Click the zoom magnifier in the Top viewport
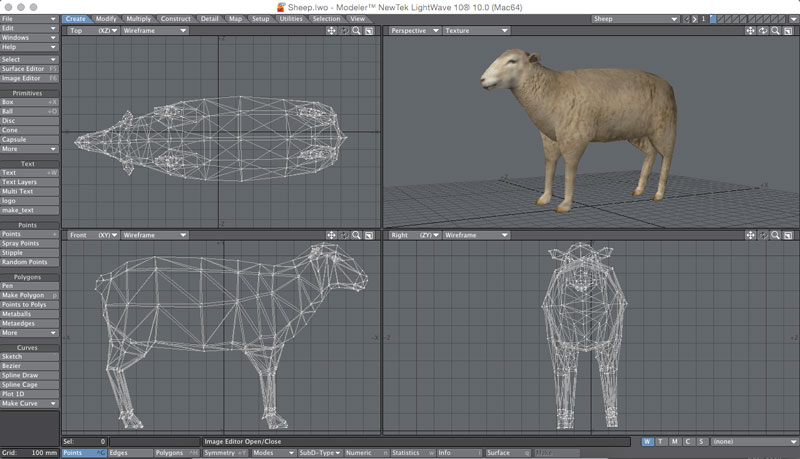The height and width of the screenshot is (459, 800). click(x=356, y=31)
